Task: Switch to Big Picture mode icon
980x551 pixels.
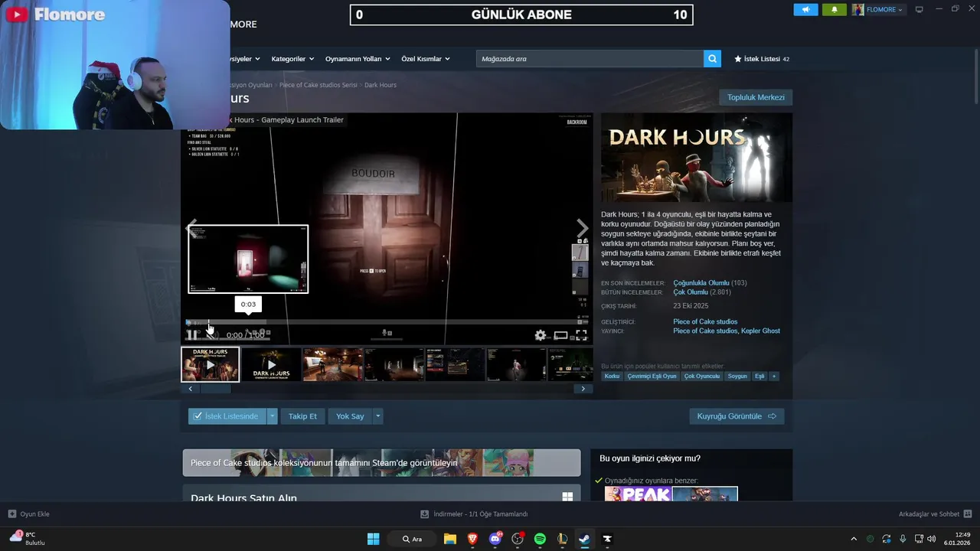Action: point(919,9)
